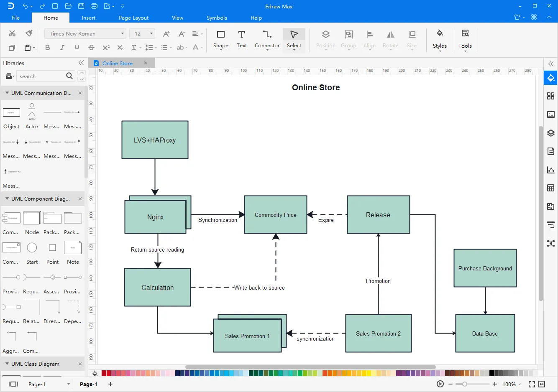Open the font color dropdown
558x392 pixels.
[197, 48]
